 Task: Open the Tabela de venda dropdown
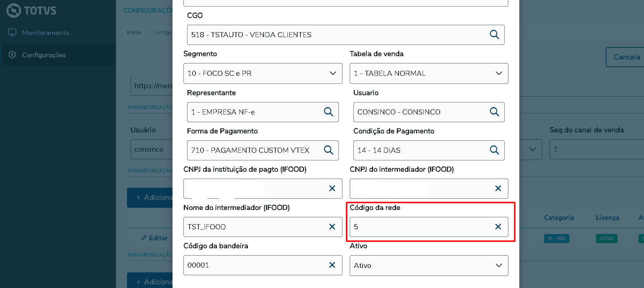tap(498, 73)
